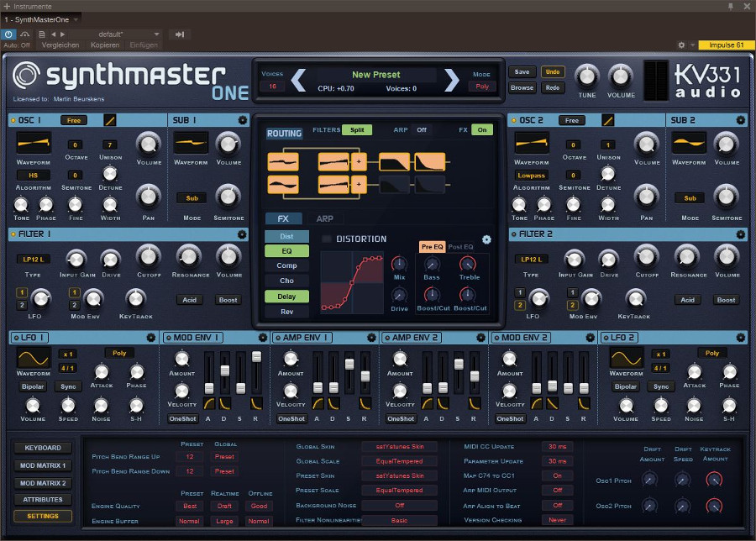Click the Vergleichen button

tap(60, 45)
